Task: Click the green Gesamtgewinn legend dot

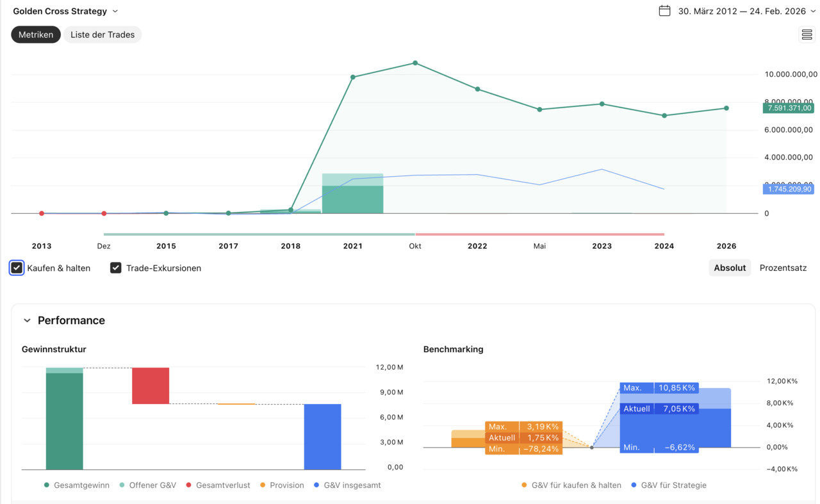Action: (x=47, y=485)
